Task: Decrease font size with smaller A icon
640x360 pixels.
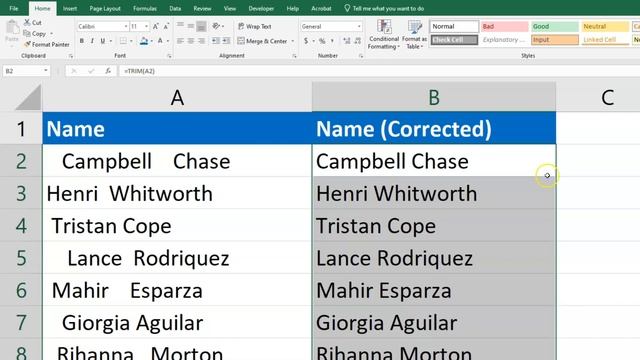Action: pyautogui.click(x=166, y=27)
